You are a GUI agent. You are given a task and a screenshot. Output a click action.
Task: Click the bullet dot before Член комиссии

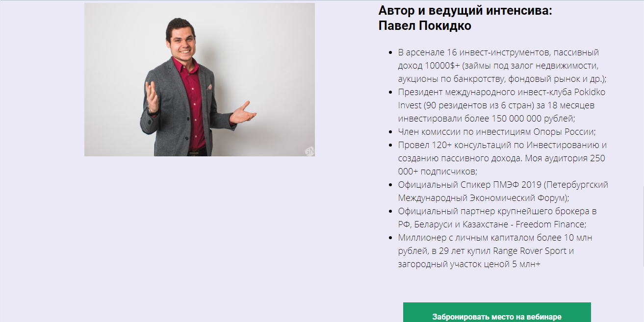click(x=390, y=132)
